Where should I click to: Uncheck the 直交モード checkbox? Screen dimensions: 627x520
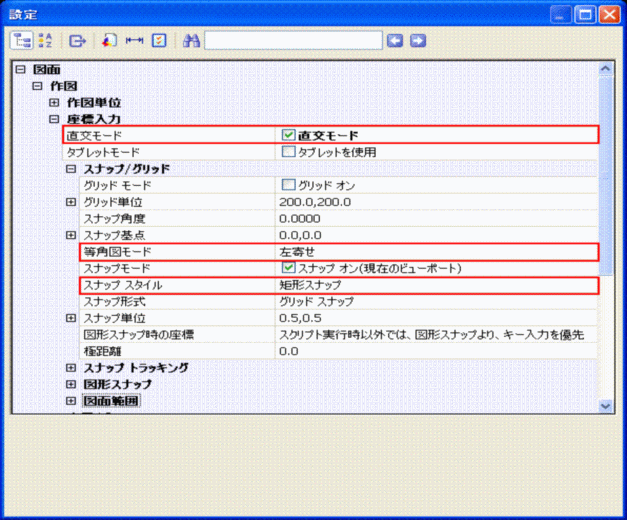point(288,135)
